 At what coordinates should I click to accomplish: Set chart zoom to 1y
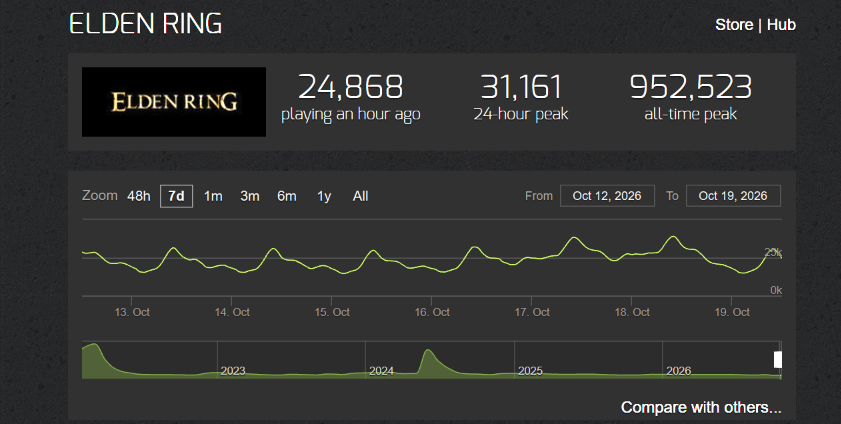point(324,196)
